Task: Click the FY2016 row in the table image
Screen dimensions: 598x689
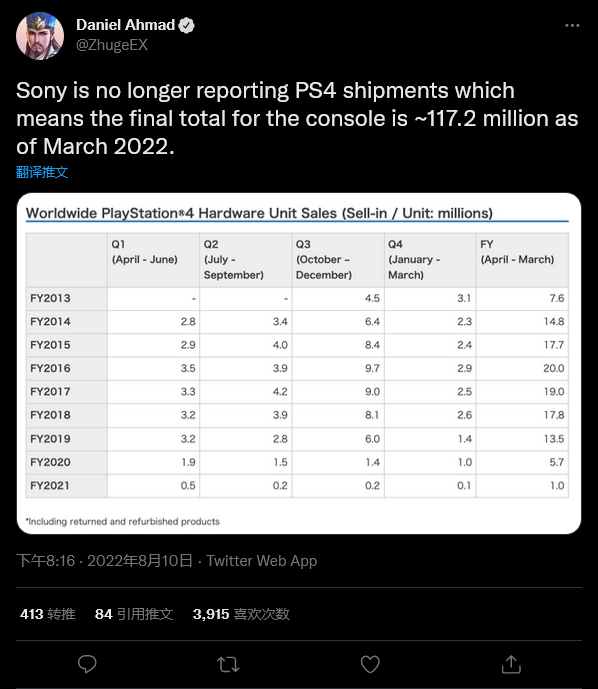Action: coord(297,368)
